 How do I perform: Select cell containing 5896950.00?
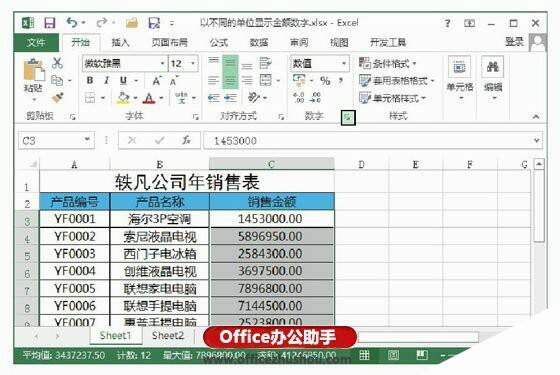(272, 236)
